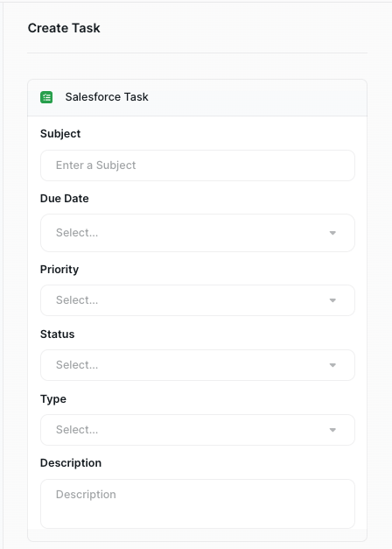Click the green Salesforce Task checklist icon
392x549 pixels.
46,97
